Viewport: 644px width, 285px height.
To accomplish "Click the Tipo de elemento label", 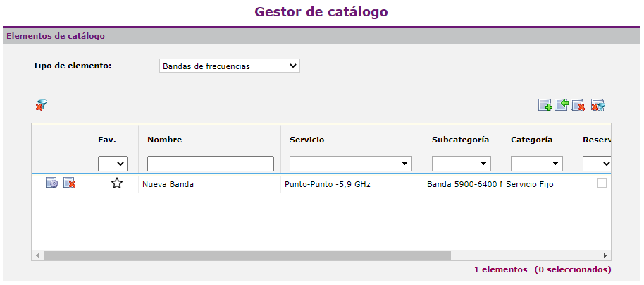I will pos(73,66).
